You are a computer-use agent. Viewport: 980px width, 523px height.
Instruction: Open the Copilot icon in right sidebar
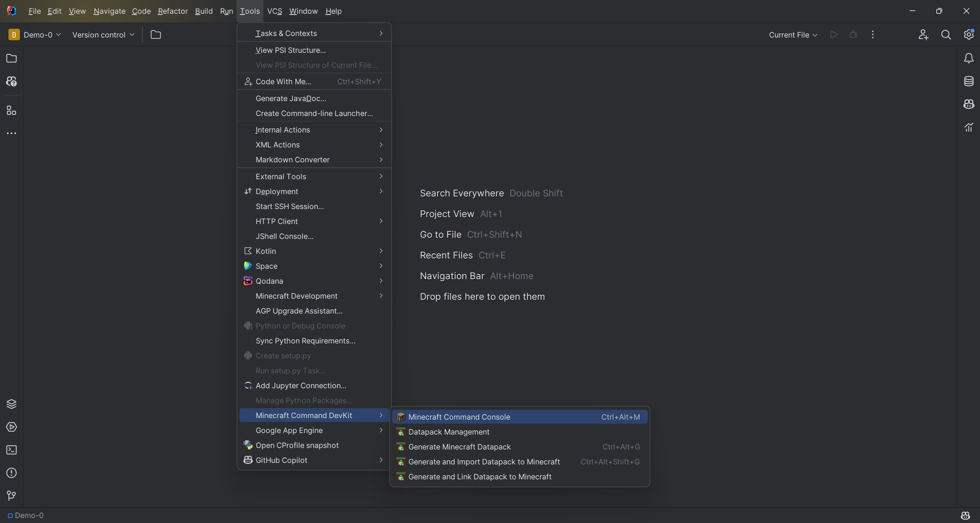coord(969,104)
